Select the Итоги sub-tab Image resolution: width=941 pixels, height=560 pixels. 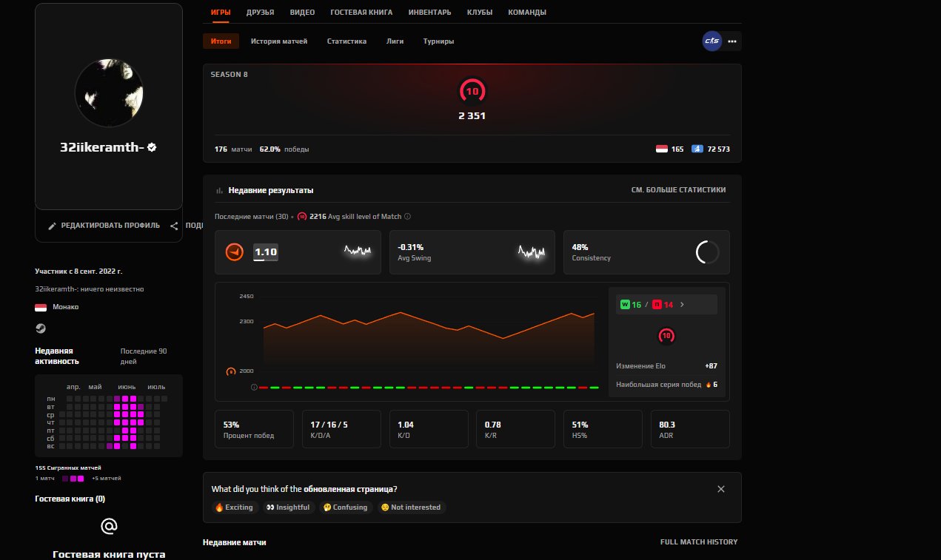pos(221,41)
